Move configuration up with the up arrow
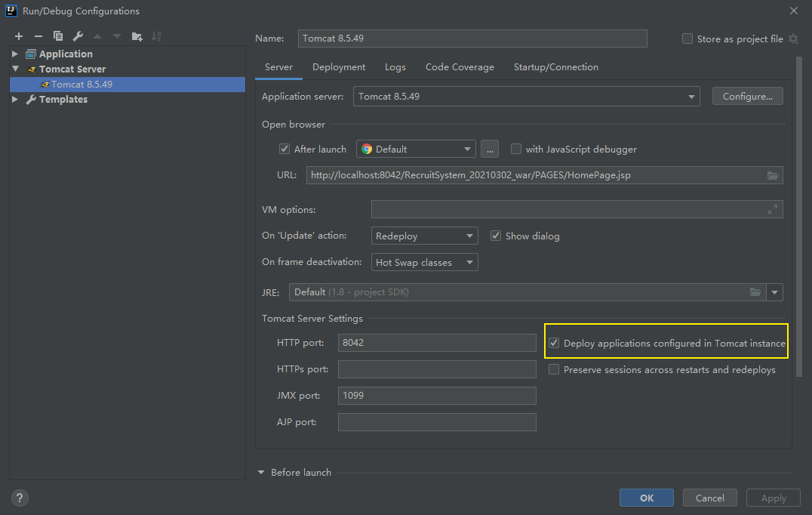The image size is (812, 515). point(97,36)
